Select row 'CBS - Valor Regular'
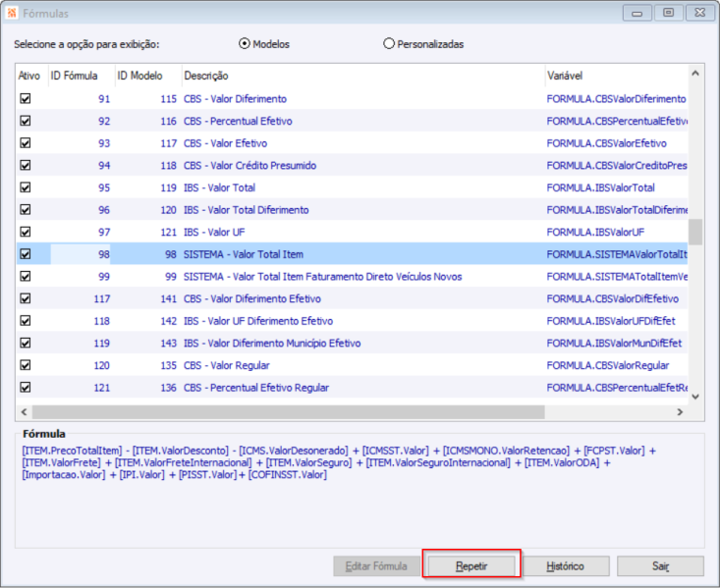The height and width of the screenshot is (588, 720). tap(353, 365)
